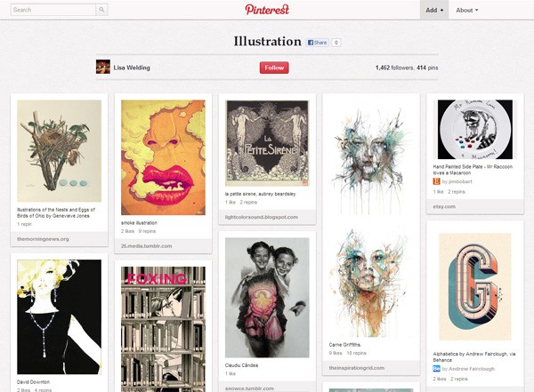Open the raccoon side plate image
The width and height of the screenshot is (534, 392).
475,129
